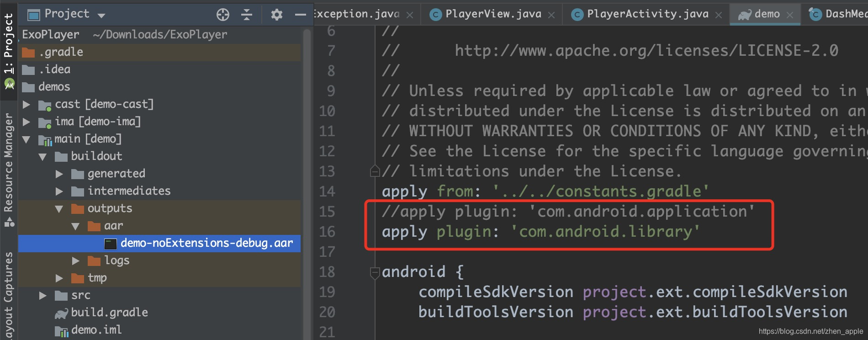868x340 pixels.
Task: Click the aar folder icon
Action: pos(94,226)
